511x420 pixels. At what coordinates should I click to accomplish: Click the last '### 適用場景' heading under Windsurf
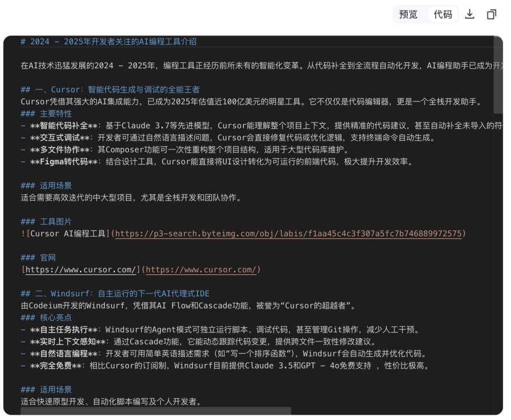(x=46, y=390)
